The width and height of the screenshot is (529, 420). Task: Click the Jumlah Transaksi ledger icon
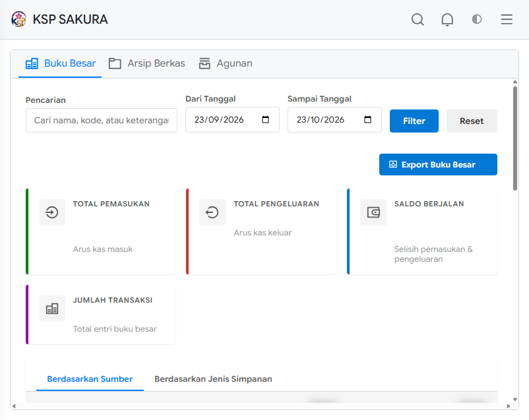tap(52, 309)
